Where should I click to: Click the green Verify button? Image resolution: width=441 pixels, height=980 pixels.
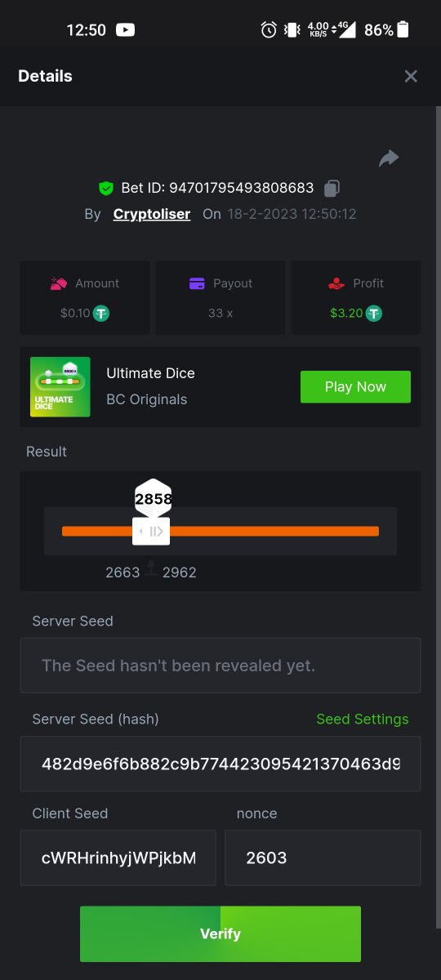point(220,933)
